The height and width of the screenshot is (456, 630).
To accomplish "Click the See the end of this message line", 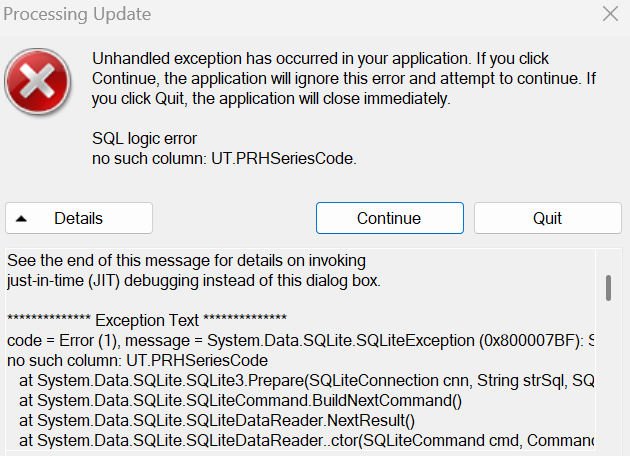I will coord(186,260).
